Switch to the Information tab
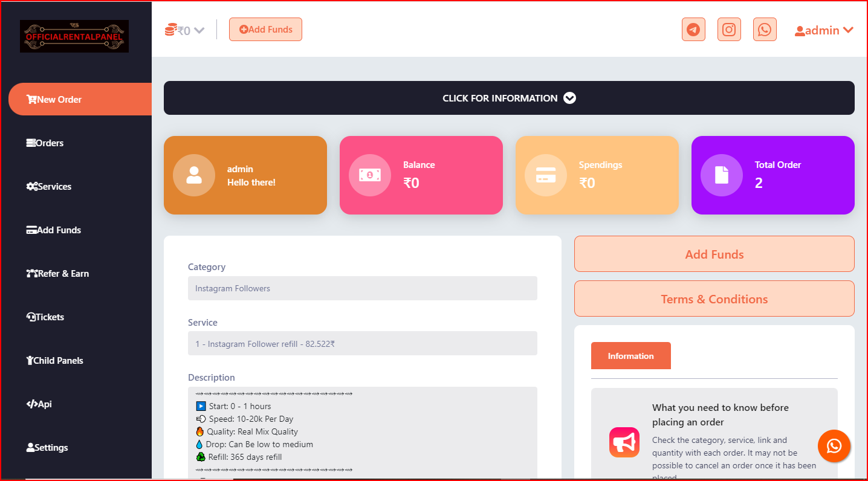 [x=630, y=356]
